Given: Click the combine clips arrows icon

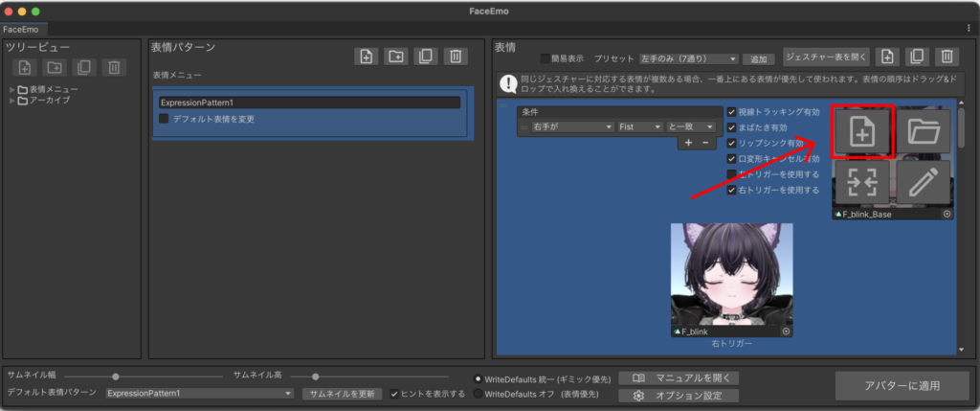Looking at the screenshot, I should (862, 183).
